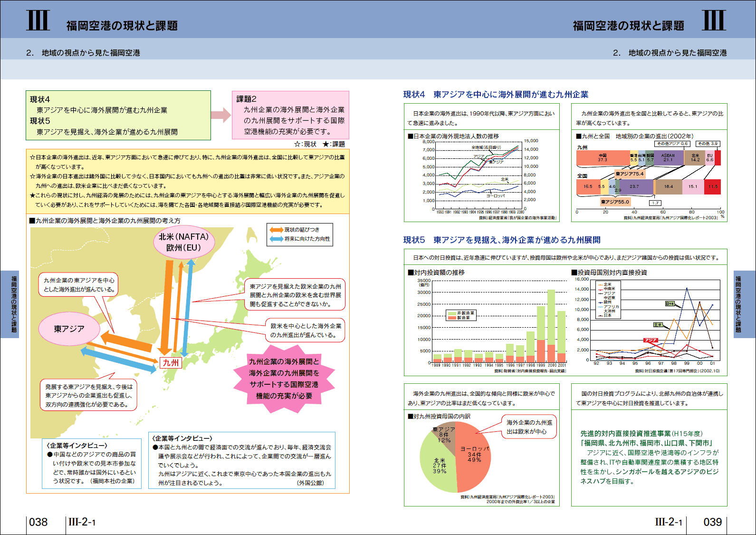Click the 中国 37.3 bar segment

coord(603,157)
